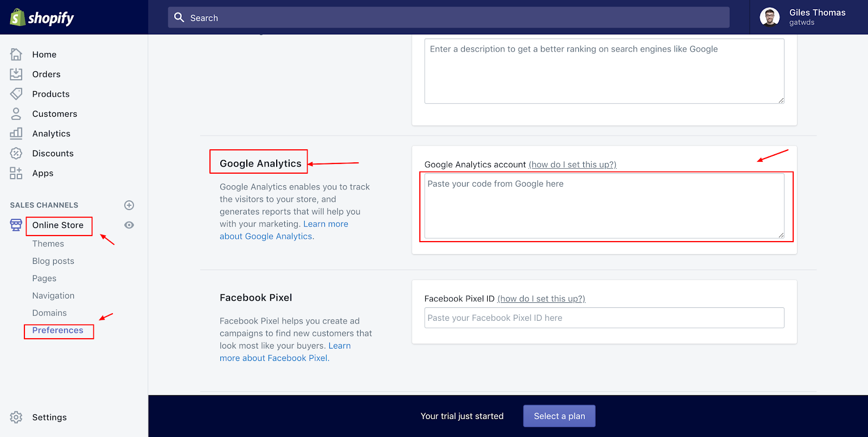
Task: Follow 'Learn more about Google Analytics' link
Action: [284, 230]
